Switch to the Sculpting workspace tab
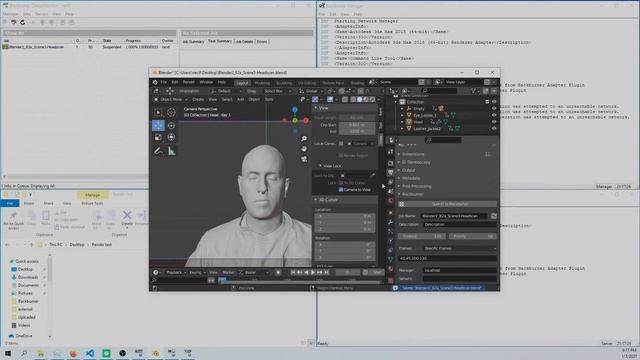640x360 pixels. click(x=284, y=83)
